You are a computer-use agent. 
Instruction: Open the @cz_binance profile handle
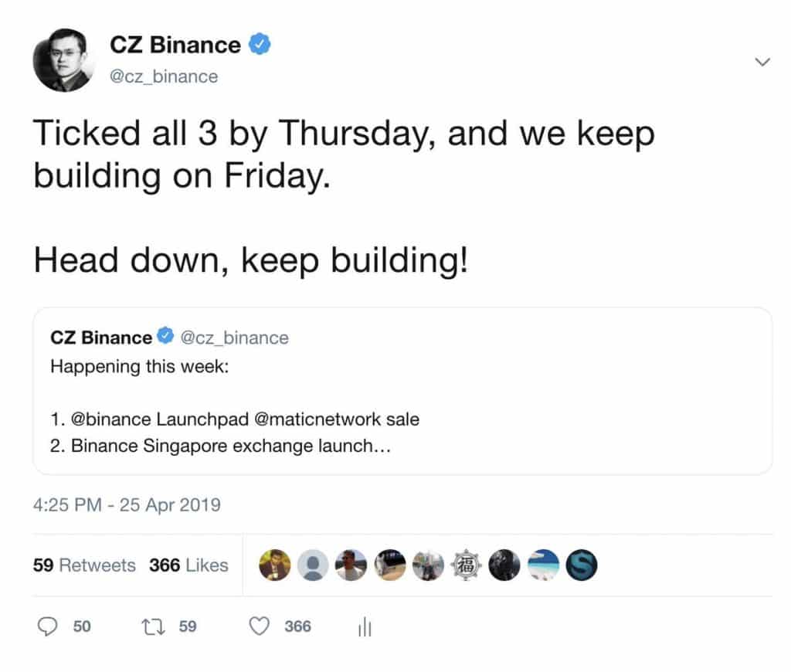tap(165, 76)
